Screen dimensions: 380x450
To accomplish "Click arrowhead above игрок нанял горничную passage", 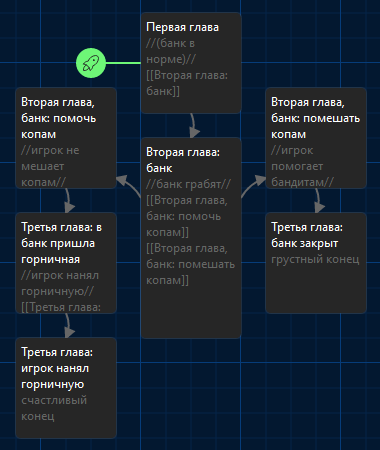I will point(69,332).
